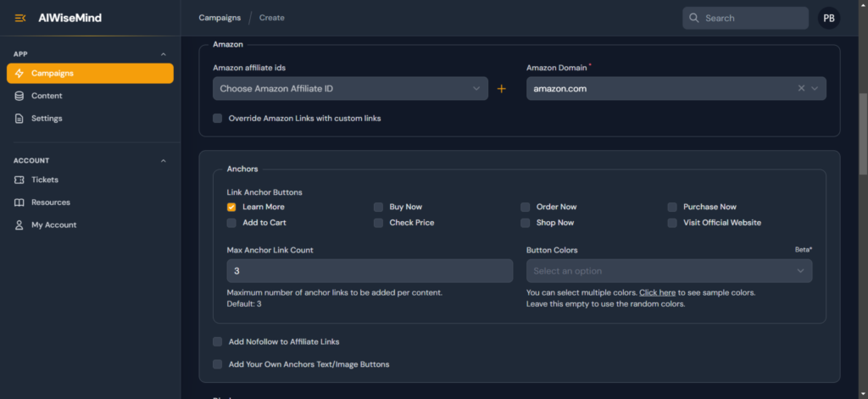Click the page vertical scrollbar thumb
This screenshot has width=868, height=399.
pyautogui.click(x=863, y=135)
